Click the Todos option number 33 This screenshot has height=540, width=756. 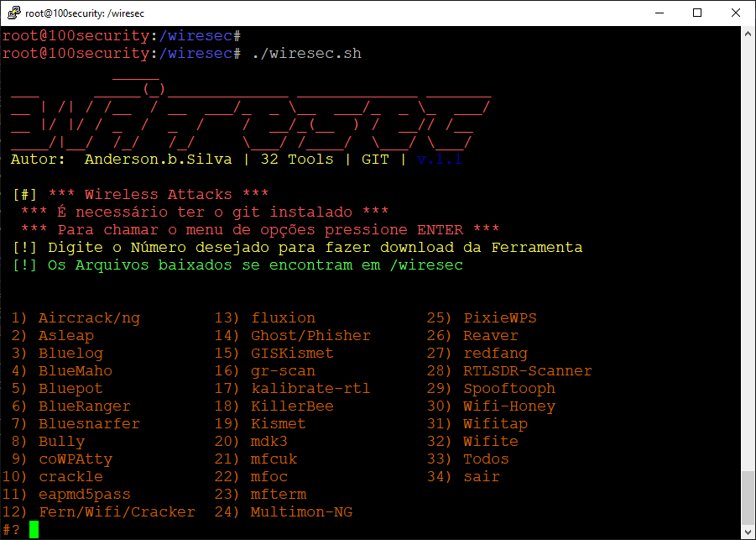[x=467, y=459]
